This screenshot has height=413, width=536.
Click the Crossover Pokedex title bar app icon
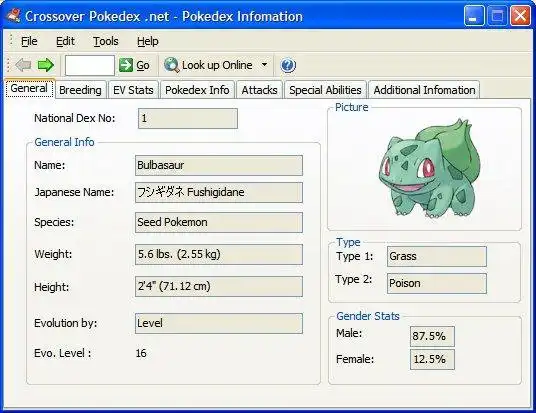tap(14, 16)
